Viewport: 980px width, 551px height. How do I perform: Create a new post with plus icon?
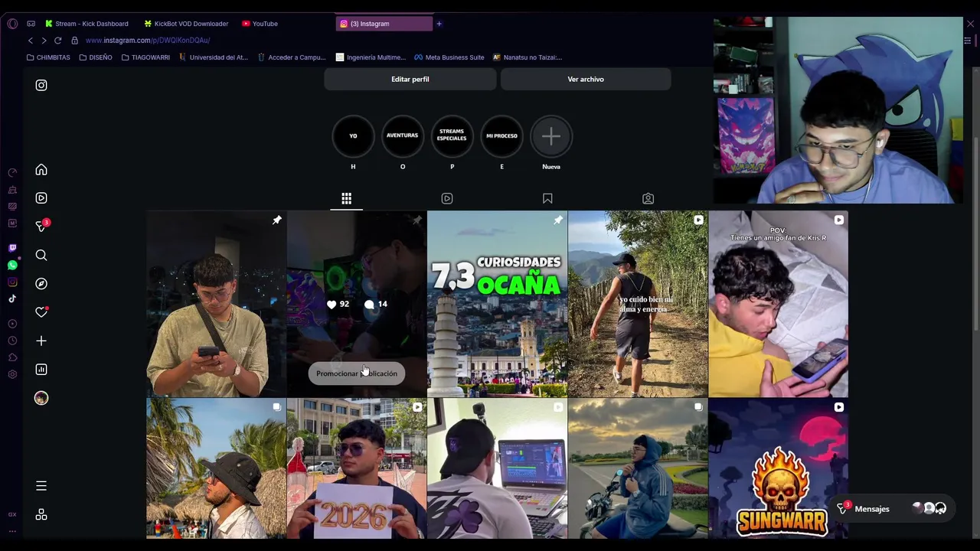pyautogui.click(x=41, y=341)
